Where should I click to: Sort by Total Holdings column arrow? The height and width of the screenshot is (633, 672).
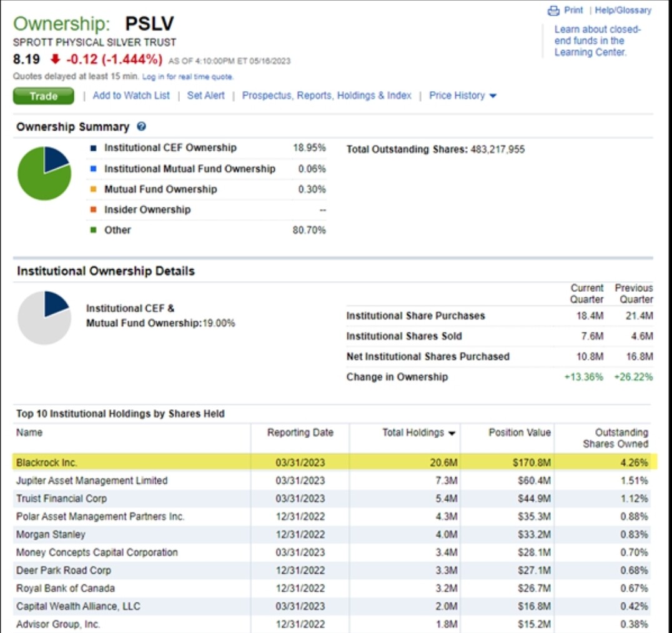point(452,433)
